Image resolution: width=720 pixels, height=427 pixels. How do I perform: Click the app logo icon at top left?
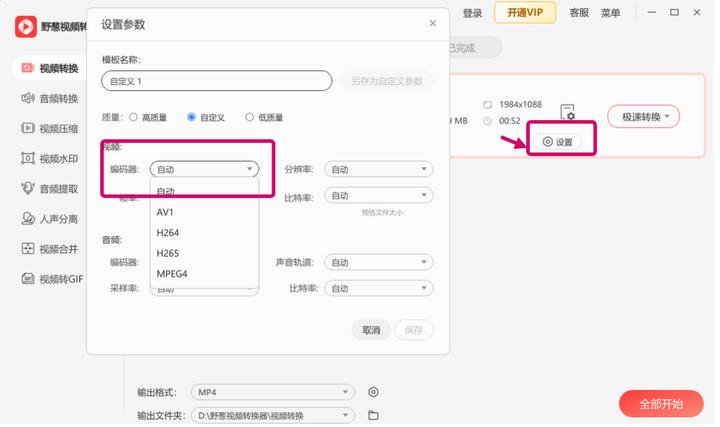[26, 27]
